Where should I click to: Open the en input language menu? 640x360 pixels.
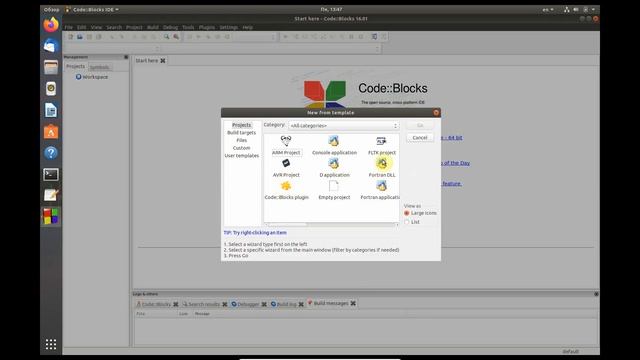pyautogui.click(x=548, y=9)
